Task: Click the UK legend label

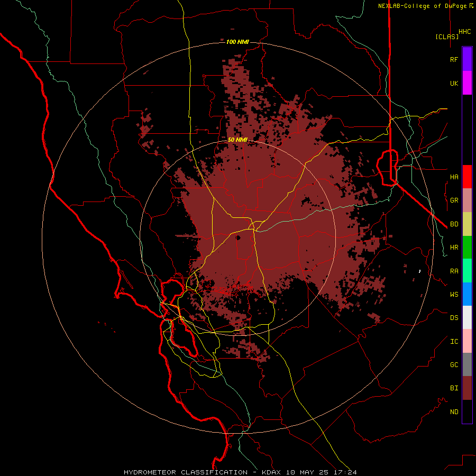Action: click(x=454, y=84)
